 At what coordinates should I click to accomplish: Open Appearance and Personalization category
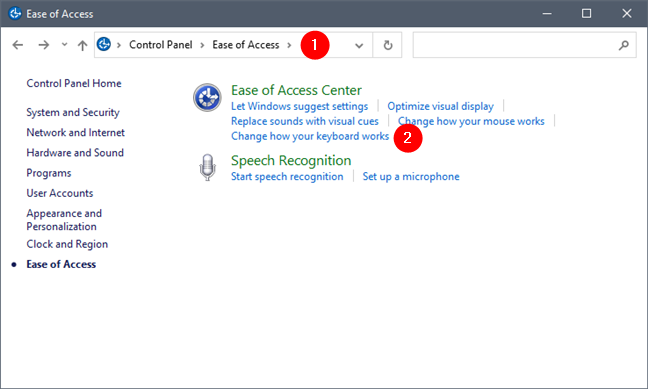click(64, 220)
